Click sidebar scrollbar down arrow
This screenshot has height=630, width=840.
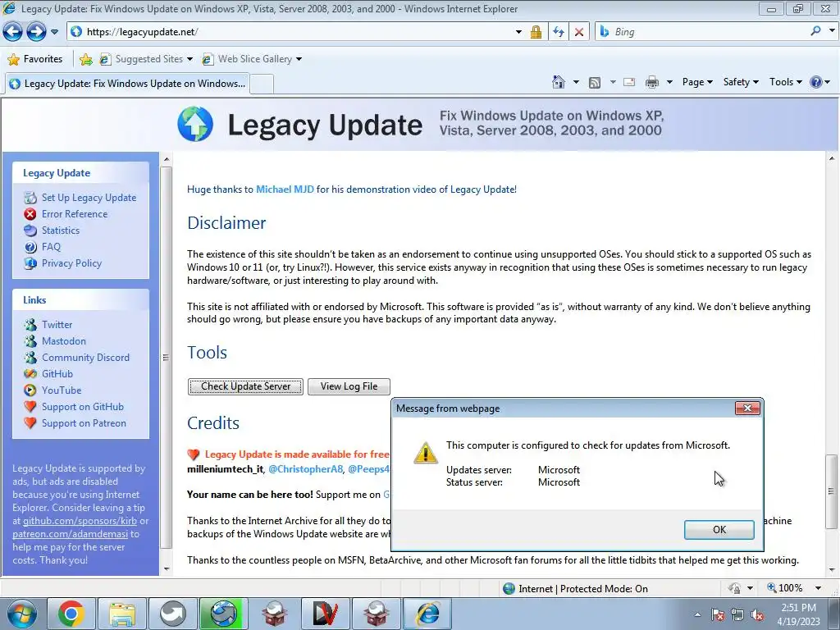[166, 569]
